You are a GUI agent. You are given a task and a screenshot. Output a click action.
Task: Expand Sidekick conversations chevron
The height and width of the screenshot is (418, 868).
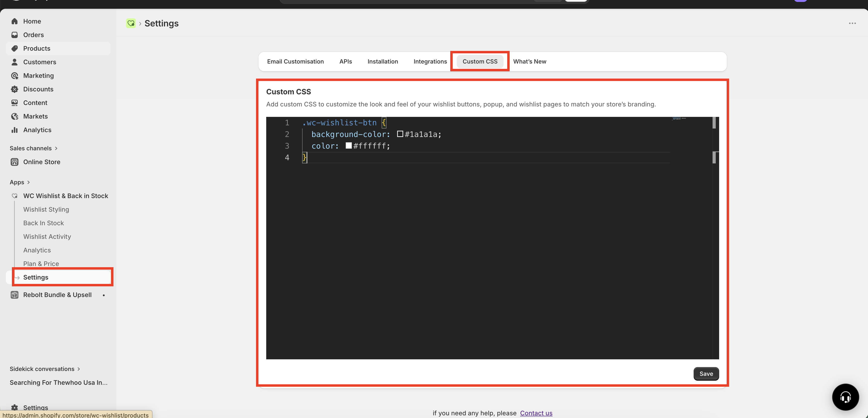[79, 369]
